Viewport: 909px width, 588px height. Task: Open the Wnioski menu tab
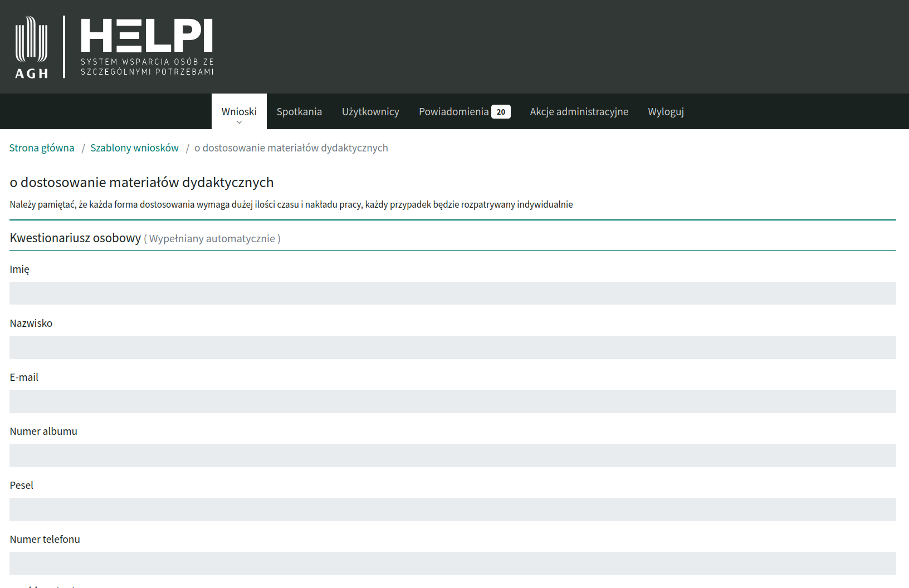coord(239,111)
